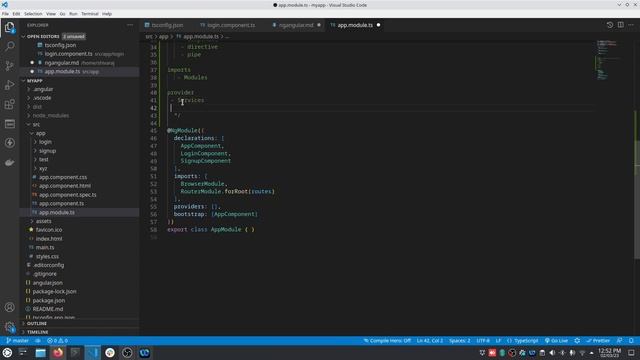This screenshot has width=640, height=360.
Task: Open the terminal app from the taskbar
Action: click(x=75, y=353)
